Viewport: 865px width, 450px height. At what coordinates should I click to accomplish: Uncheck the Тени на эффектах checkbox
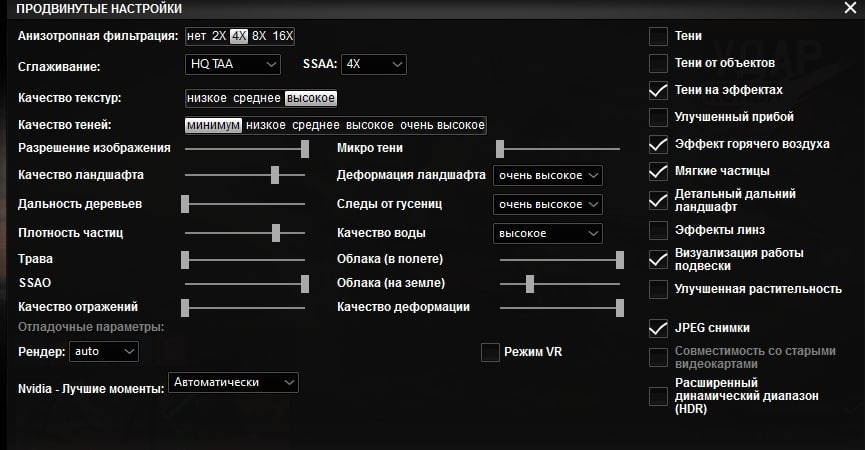pos(658,90)
